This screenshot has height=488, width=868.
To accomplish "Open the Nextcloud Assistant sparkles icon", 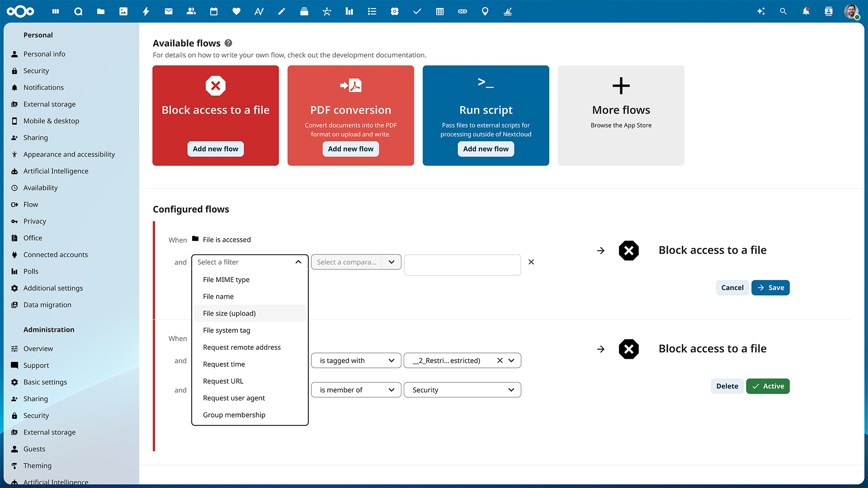I will 761,11.
